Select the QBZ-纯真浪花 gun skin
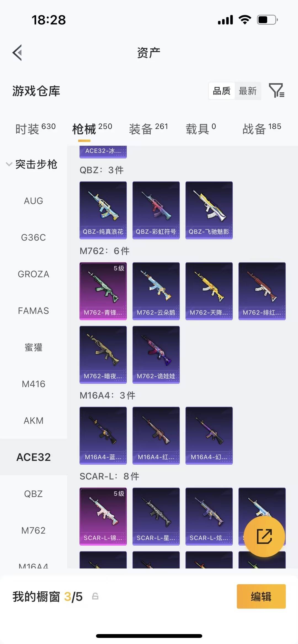This screenshot has height=644, width=298. coord(103,210)
